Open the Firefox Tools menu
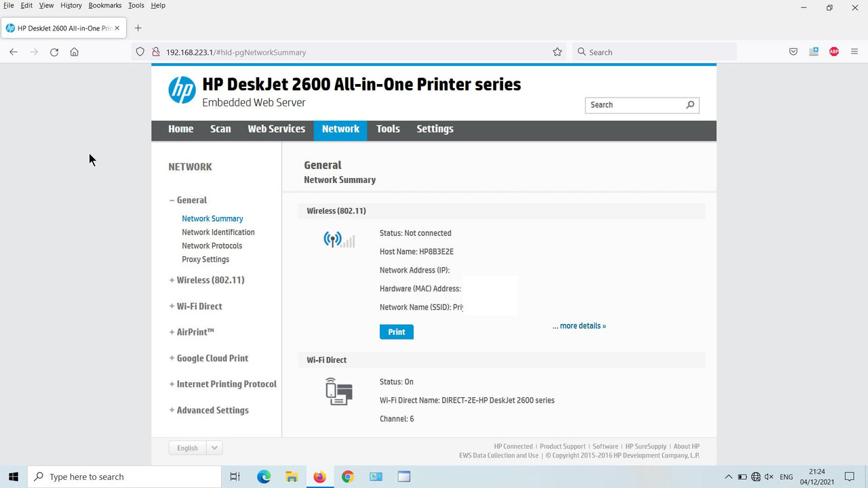 coord(136,5)
